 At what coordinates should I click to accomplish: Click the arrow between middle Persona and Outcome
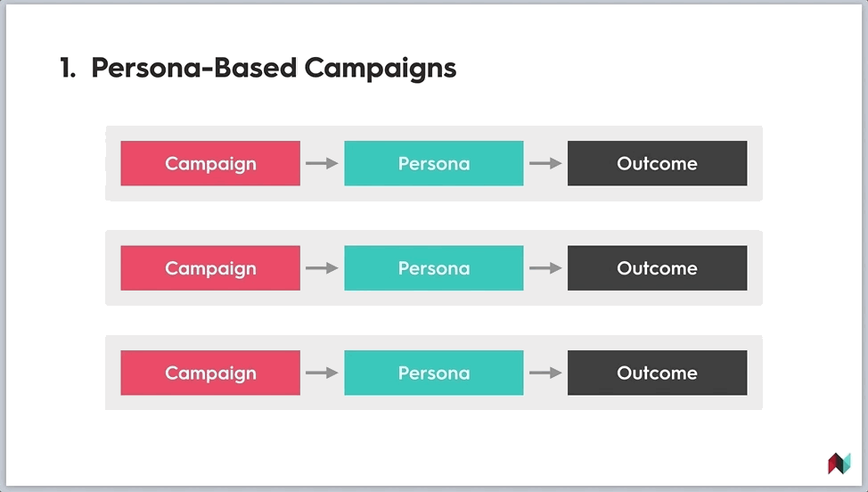pyautogui.click(x=545, y=268)
